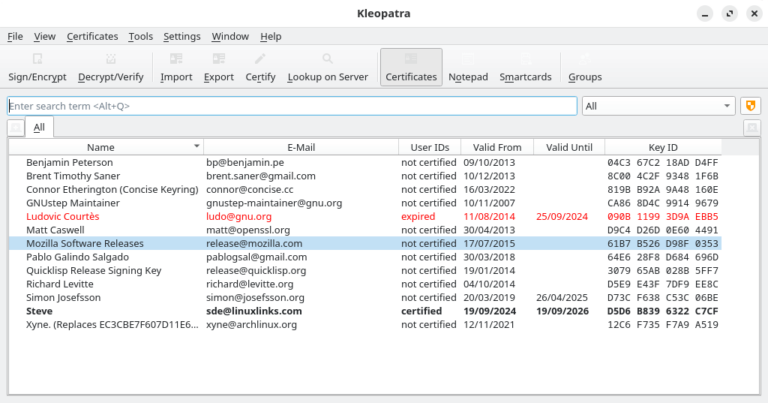
Task: Open the Notepad view
Action: pyautogui.click(x=468, y=67)
